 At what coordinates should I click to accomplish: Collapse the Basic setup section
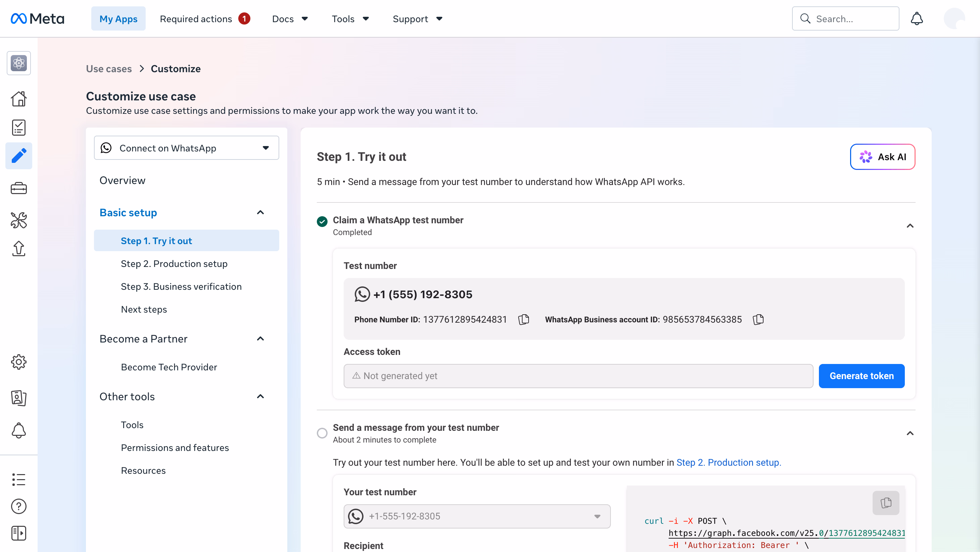click(x=260, y=213)
